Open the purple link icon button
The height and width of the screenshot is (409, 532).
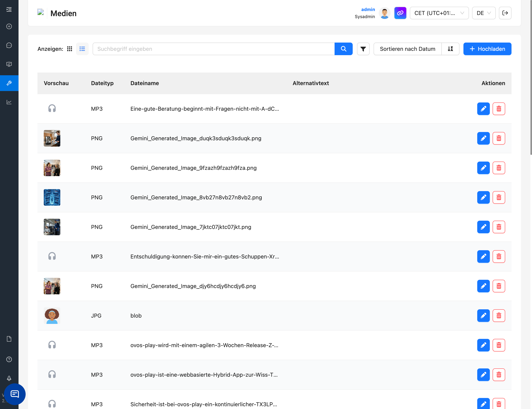tap(400, 13)
